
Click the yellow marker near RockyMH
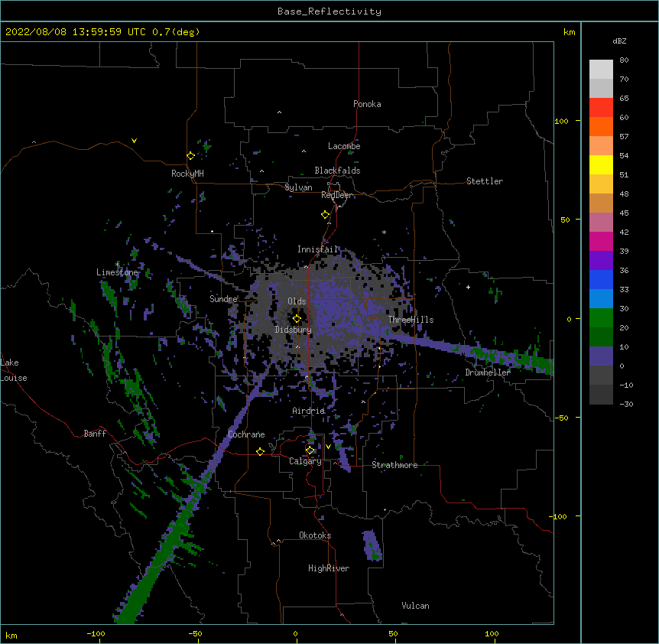(190, 156)
